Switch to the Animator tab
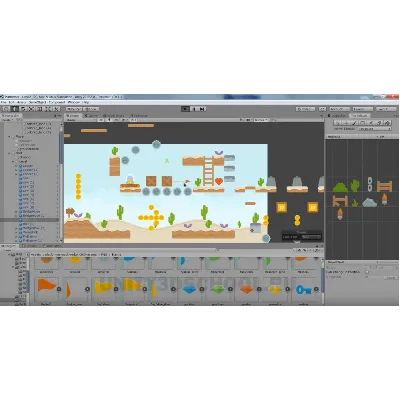The image size is (400, 400). (139, 116)
